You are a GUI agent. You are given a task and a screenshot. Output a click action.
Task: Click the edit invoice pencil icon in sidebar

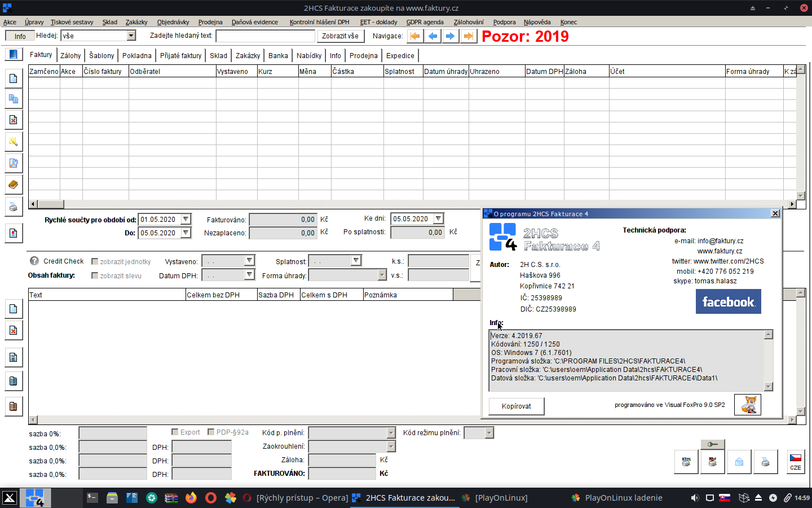(x=14, y=142)
